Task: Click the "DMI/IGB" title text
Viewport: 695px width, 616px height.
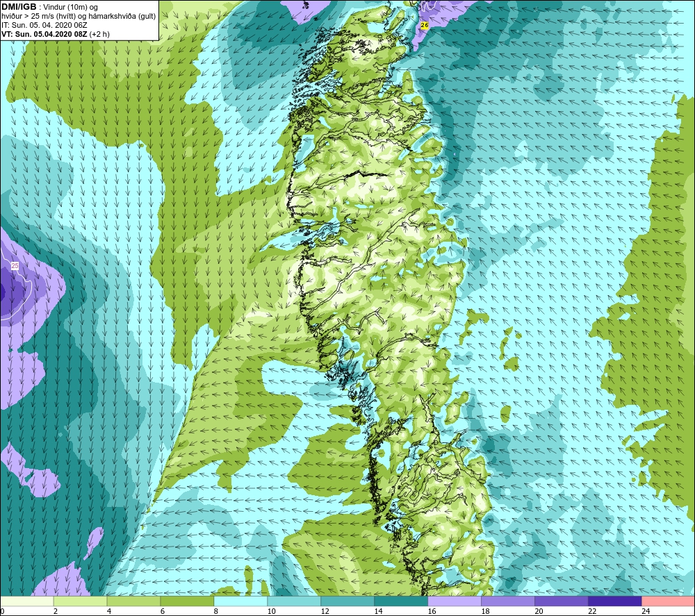Action: (19, 7)
